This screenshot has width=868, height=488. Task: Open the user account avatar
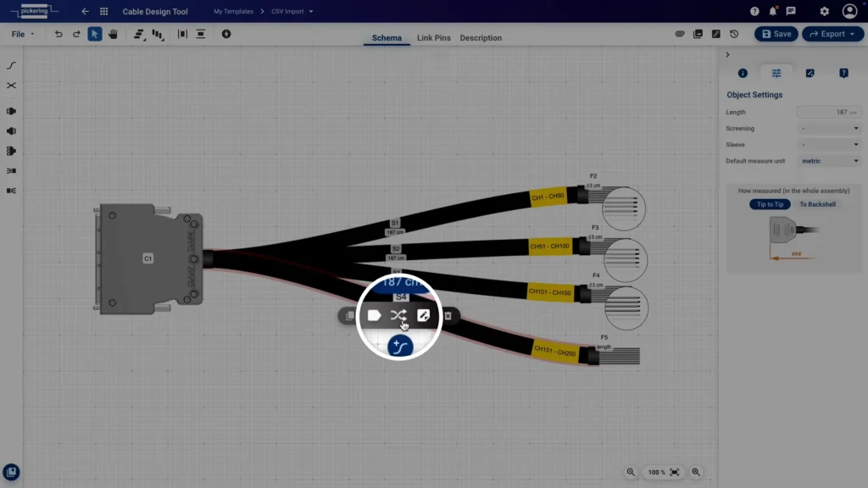(849, 11)
